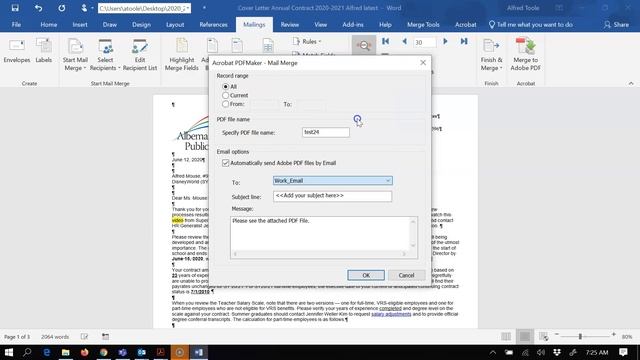
Task: Open the Finish & Merge dropdown
Action: [x=491, y=55]
